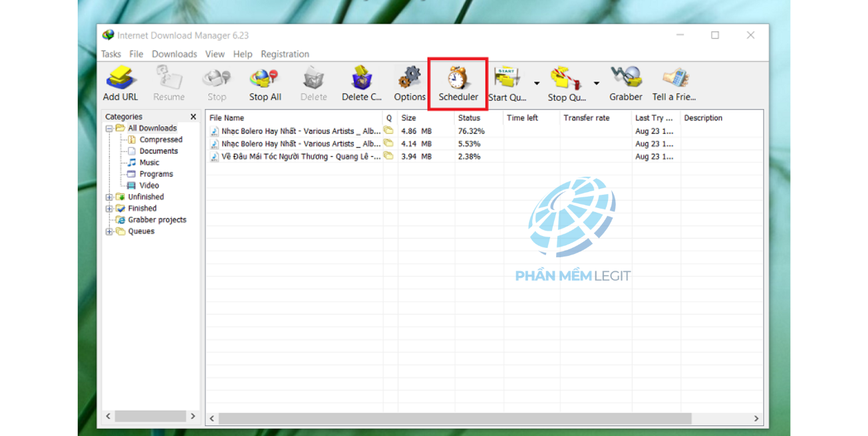Select the Programs category

point(156,174)
